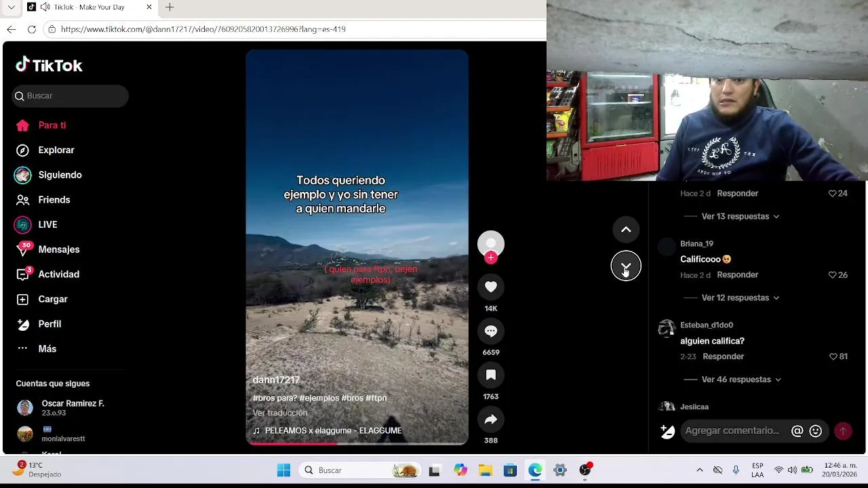This screenshot has width=868, height=488.
Task: Open a new browser tab
Action: click(x=170, y=7)
